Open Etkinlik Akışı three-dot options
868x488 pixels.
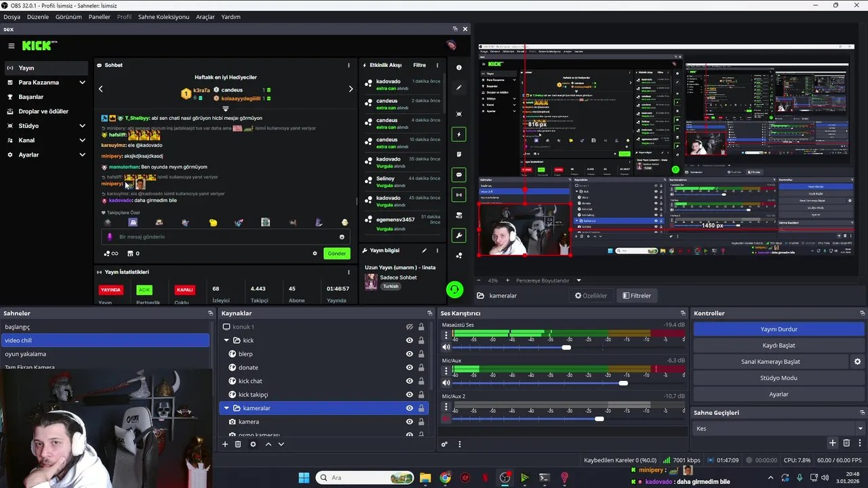pyautogui.click(x=437, y=65)
